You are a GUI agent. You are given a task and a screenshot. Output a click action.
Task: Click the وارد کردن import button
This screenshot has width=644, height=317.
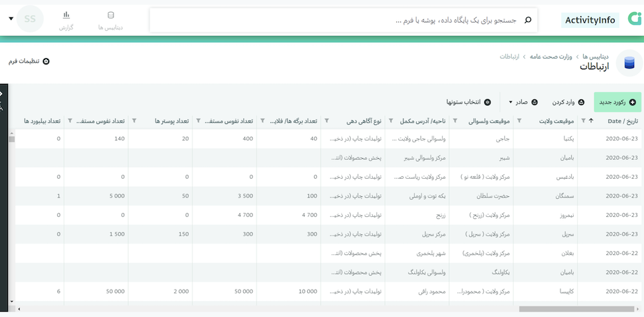click(567, 102)
